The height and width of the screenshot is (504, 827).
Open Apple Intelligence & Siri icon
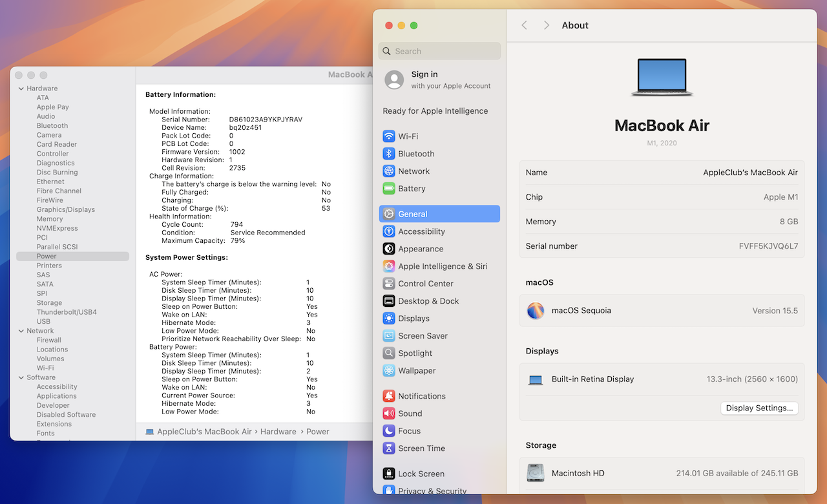pos(388,266)
